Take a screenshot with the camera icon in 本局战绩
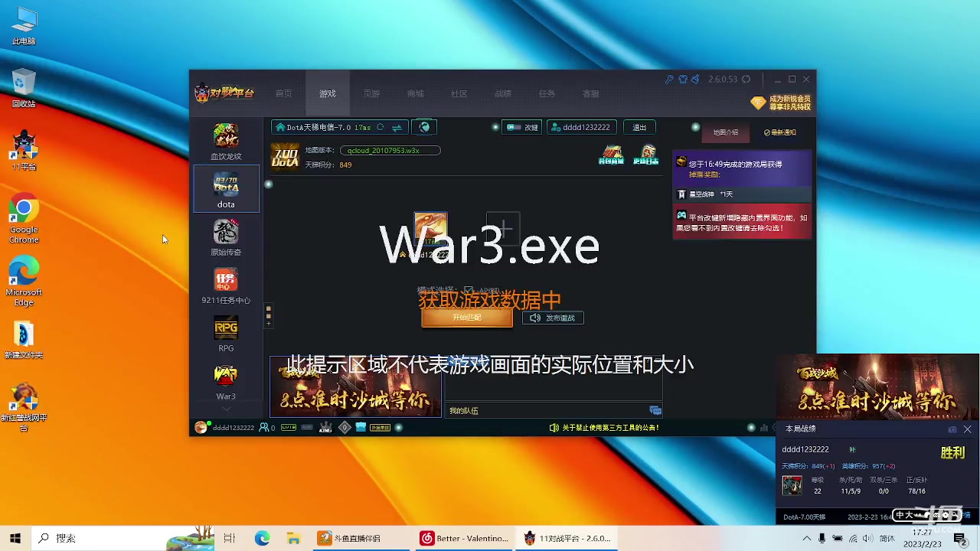The width and height of the screenshot is (980, 551). 952,429
